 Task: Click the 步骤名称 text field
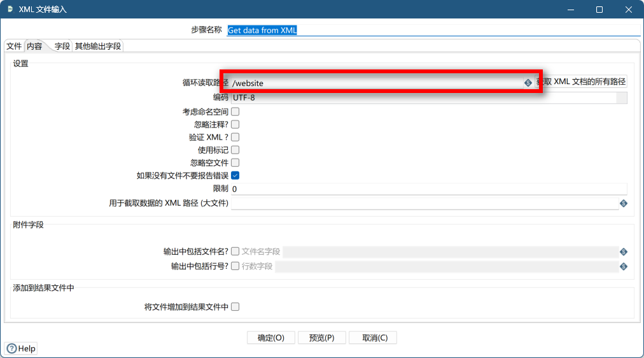(433, 30)
